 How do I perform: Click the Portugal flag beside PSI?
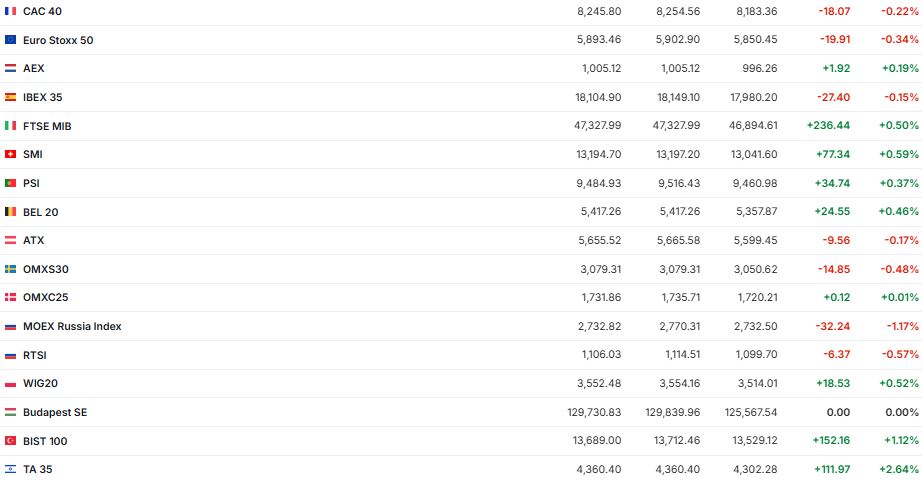pos(10,183)
